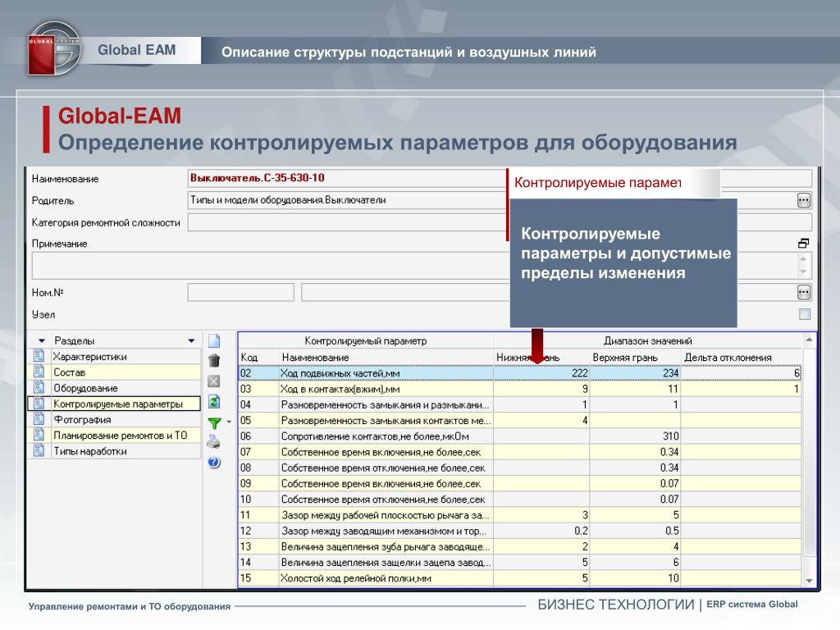Click the printer icon
Viewport: 840px width, 630px height.
click(x=214, y=442)
